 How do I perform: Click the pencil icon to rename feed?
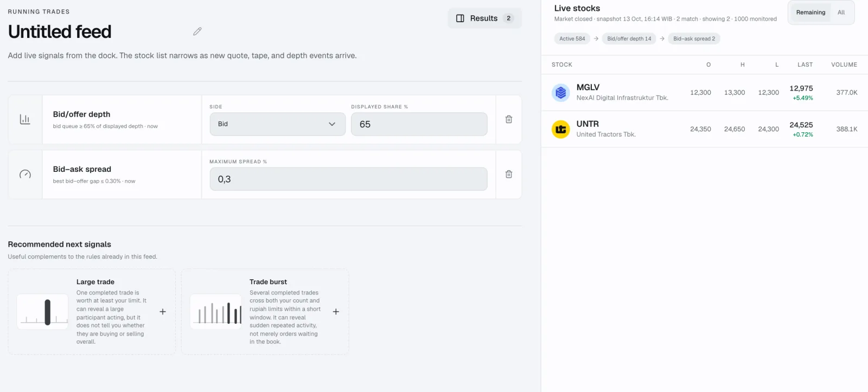click(197, 31)
